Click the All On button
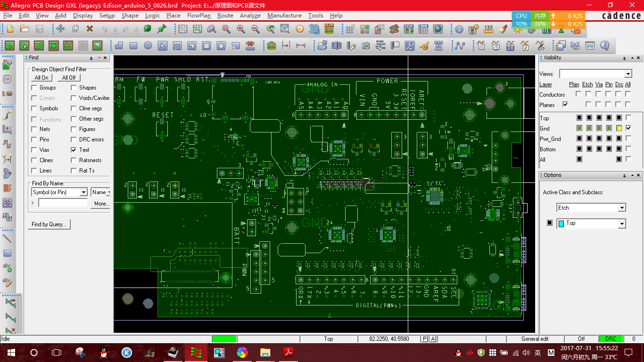 pyautogui.click(x=42, y=78)
